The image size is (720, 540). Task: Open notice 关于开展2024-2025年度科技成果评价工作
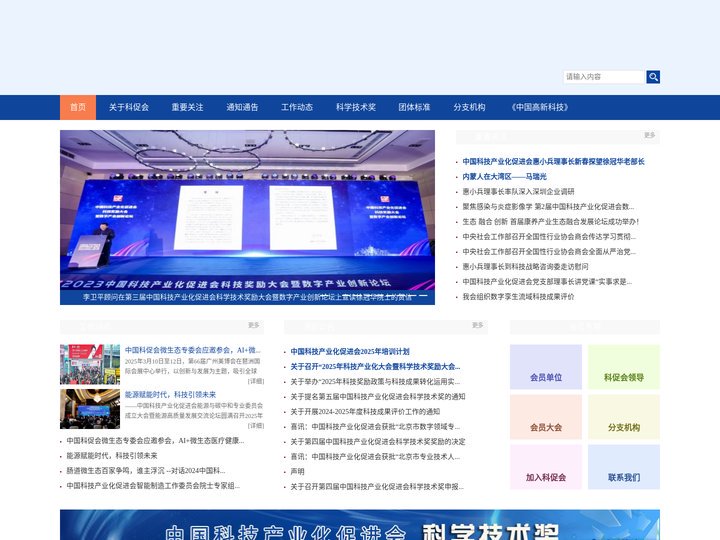point(365,412)
